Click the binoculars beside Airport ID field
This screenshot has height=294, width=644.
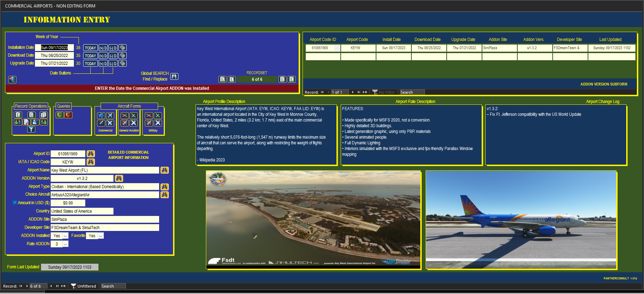(91, 154)
